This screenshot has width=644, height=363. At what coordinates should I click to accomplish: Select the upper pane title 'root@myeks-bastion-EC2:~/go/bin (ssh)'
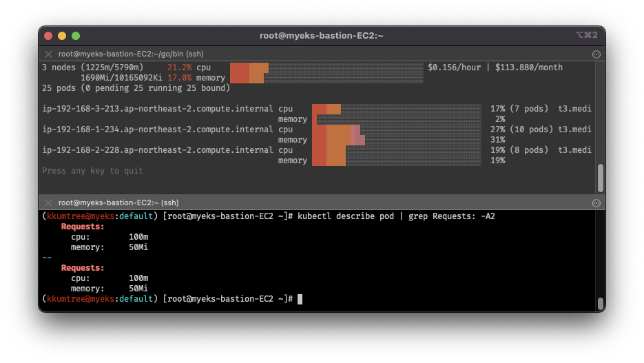tap(131, 54)
